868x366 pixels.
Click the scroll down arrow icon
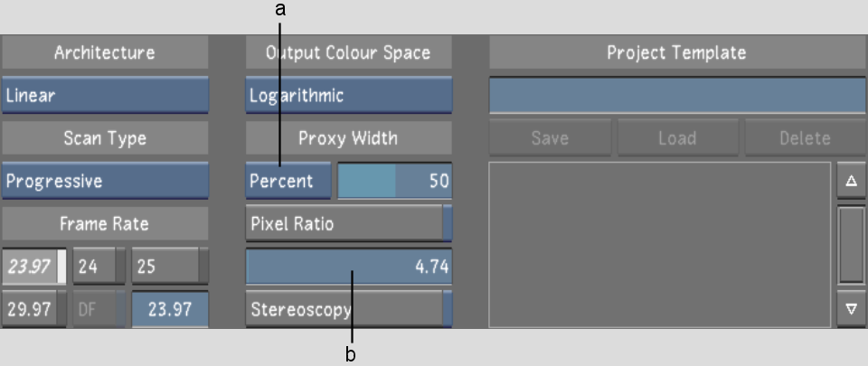pyautogui.click(x=852, y=308)
